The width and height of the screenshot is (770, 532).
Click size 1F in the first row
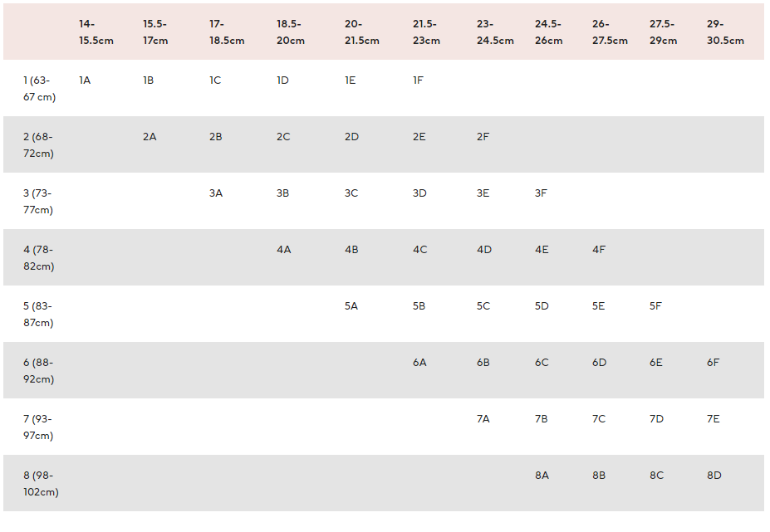click(x=418, y=81)
